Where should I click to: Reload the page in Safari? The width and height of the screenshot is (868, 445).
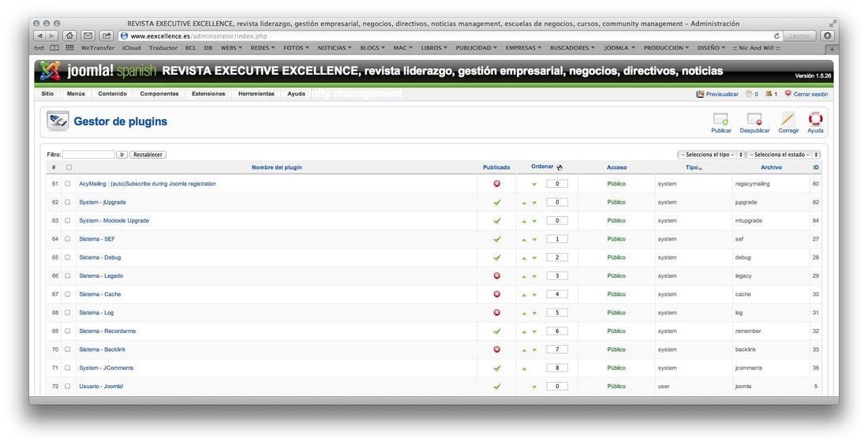777,36
